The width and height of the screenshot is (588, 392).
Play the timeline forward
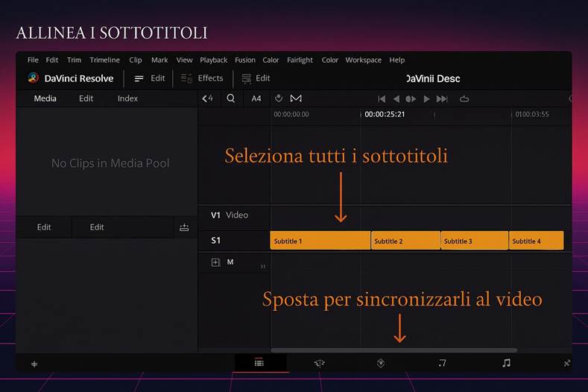coord(426,98)
